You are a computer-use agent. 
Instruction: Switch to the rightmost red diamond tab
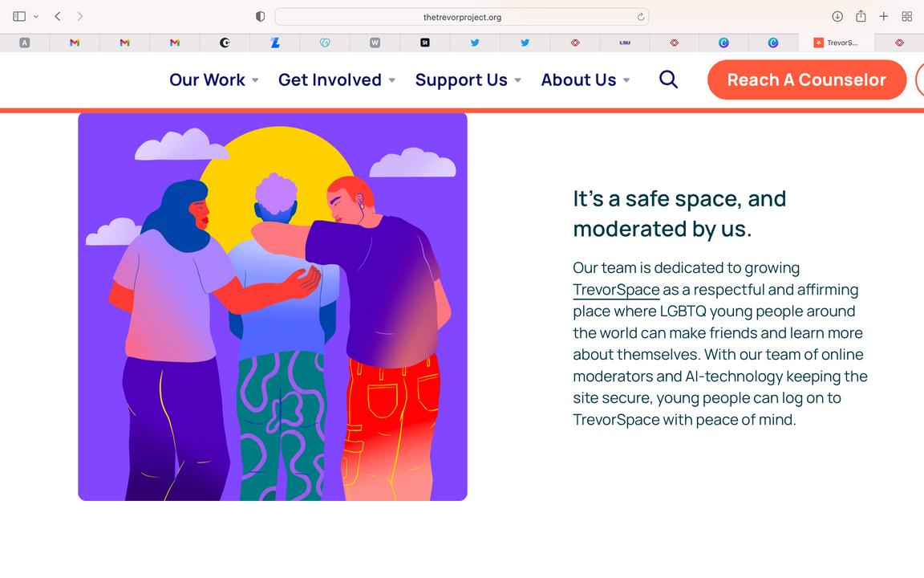coord(899,43)
